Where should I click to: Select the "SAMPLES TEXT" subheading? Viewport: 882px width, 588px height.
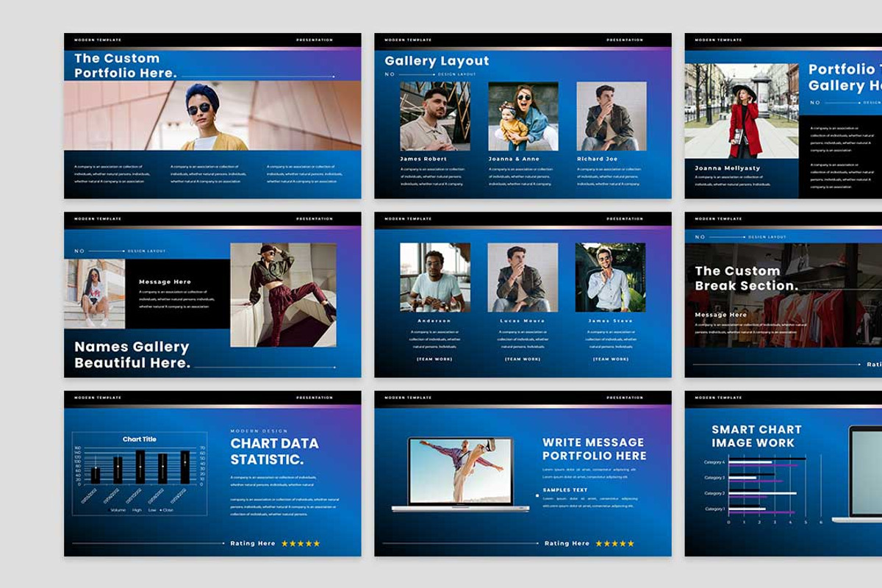click(565, 490)
